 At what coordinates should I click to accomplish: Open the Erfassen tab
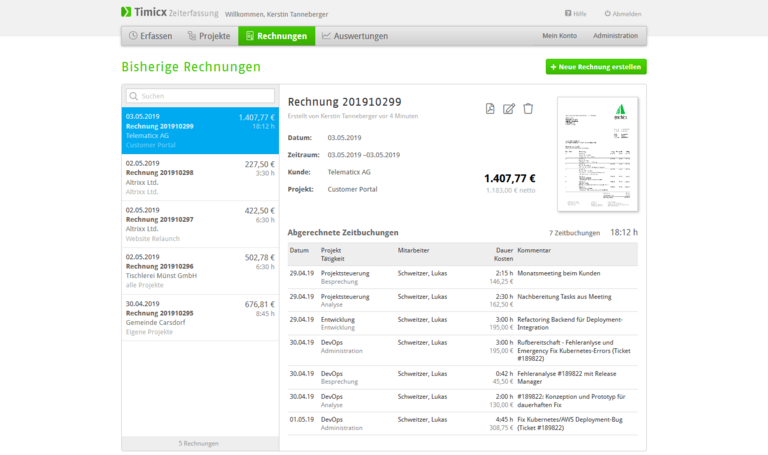(150, 36)
